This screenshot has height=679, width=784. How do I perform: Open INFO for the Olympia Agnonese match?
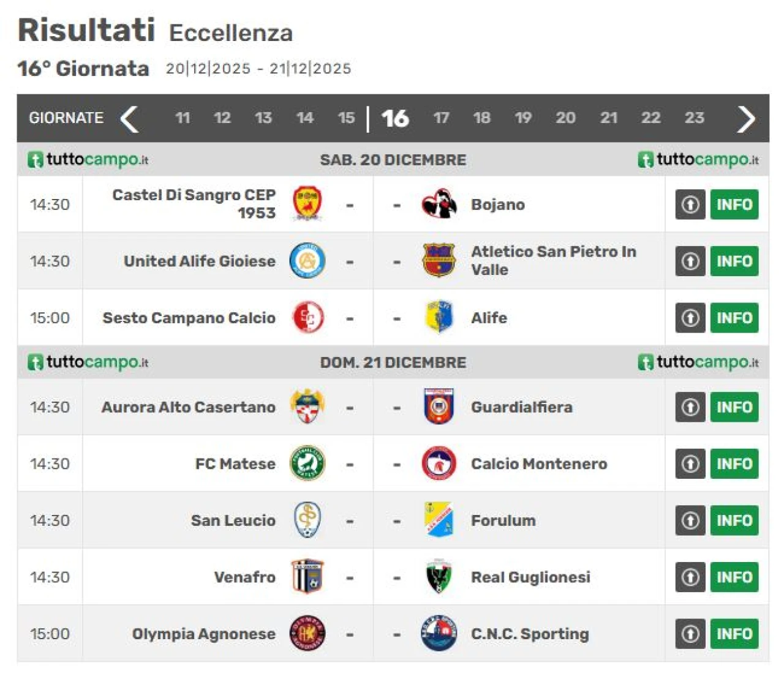[734, 634]
